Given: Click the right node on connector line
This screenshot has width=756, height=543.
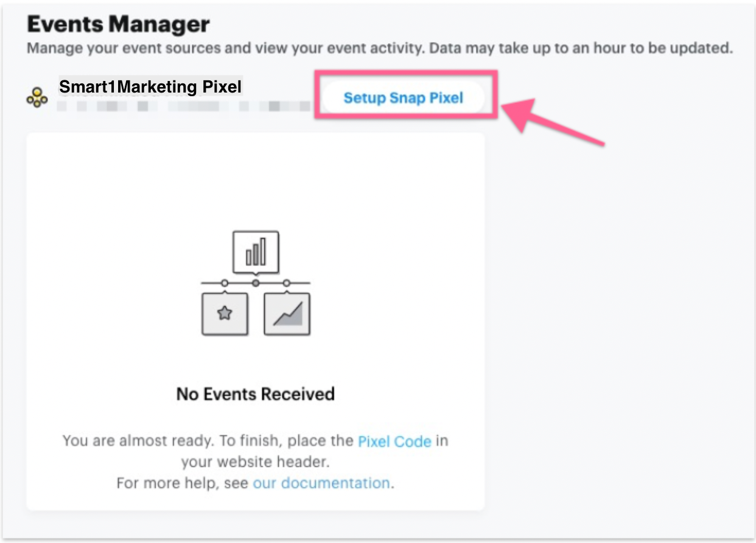Looking at the screenshot, I should tap(287, 283).
